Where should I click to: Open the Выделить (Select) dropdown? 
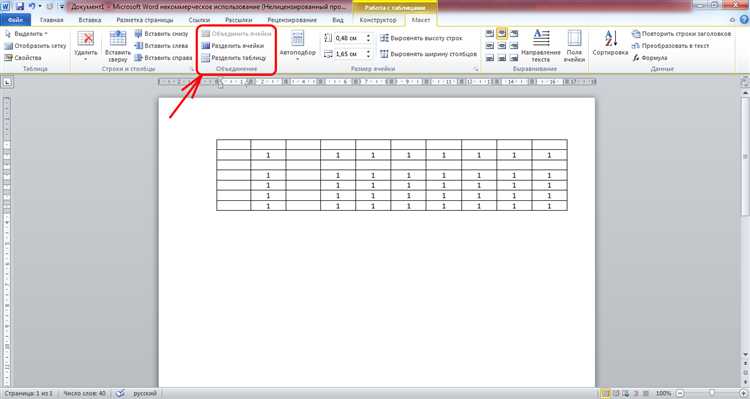[26, 34]
